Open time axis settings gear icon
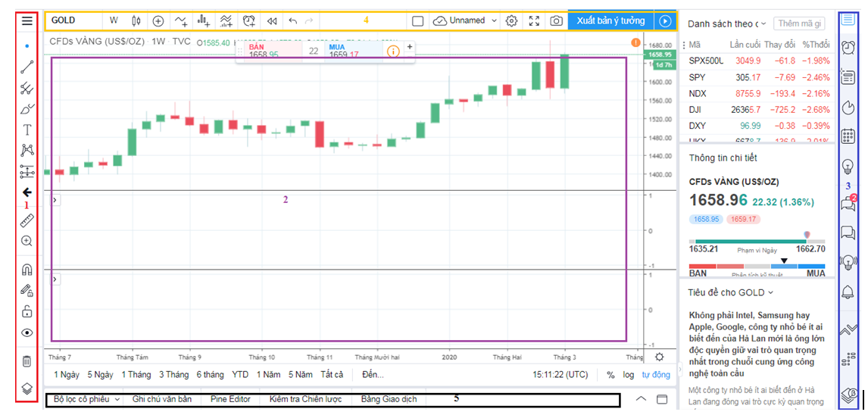 point(659,357)
